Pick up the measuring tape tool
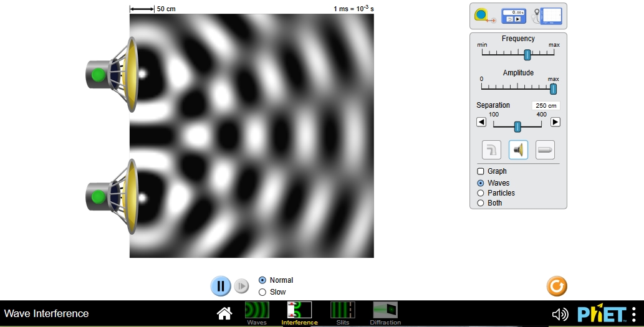Screen dimensions: 644x327 tap(484, 16)
